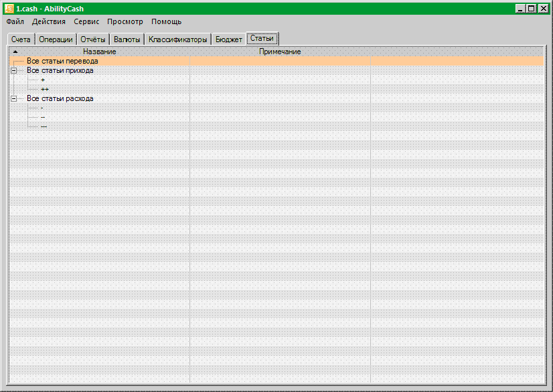This screenshot has height=392, width=553.
Task: Collapse the 'Все статьи прихода' tree node
Action: 13,70
